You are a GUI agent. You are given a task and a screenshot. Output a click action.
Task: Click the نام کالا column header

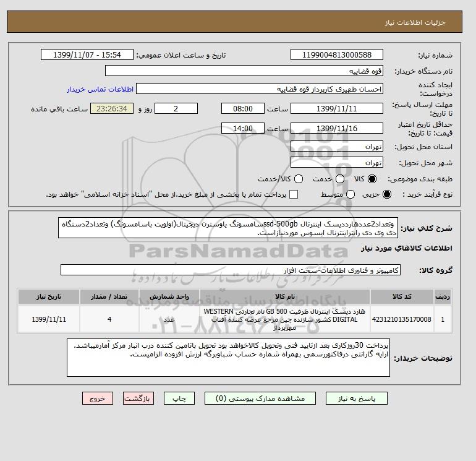pyautogui.click(x=285, y=296)
